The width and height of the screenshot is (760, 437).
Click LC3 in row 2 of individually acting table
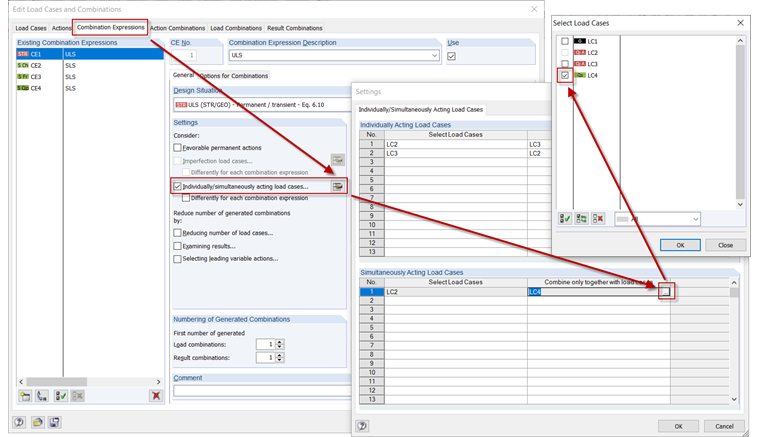click(x=456, y=153)
